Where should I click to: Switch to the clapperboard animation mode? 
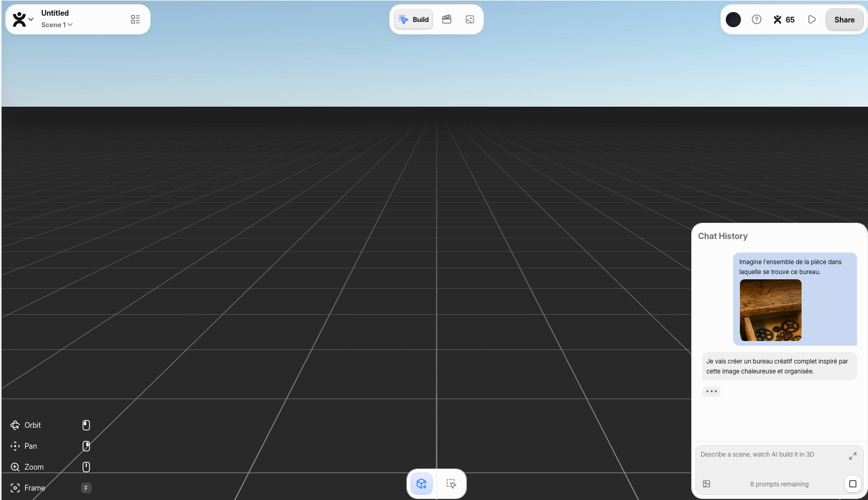coord(447,19)
